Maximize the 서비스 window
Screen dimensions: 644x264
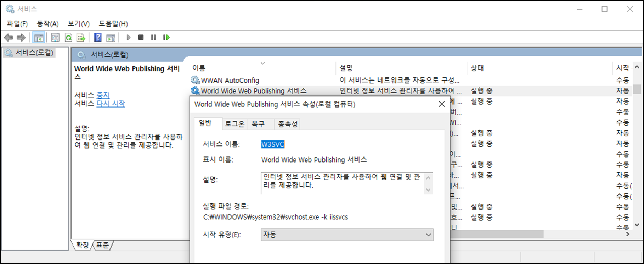605,9
